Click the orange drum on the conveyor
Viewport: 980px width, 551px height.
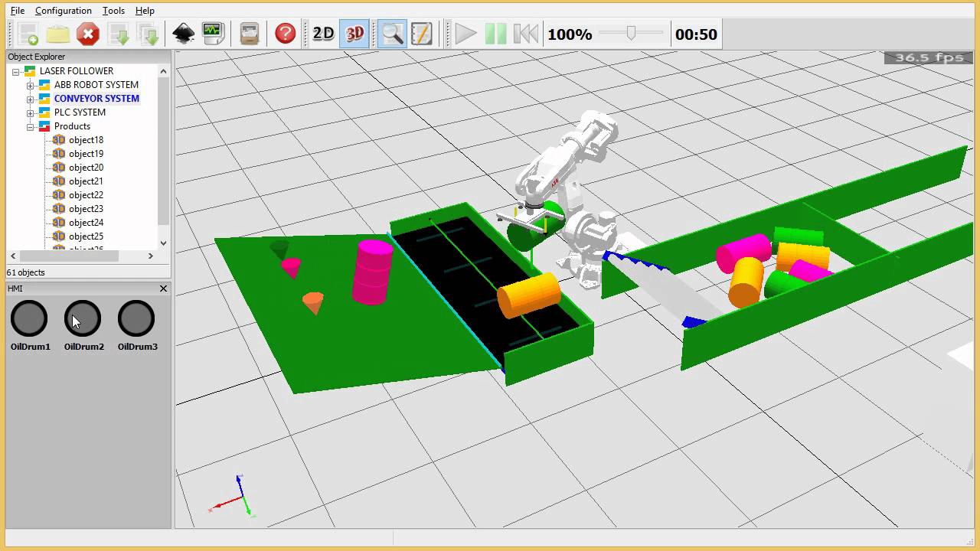point(530,294)
